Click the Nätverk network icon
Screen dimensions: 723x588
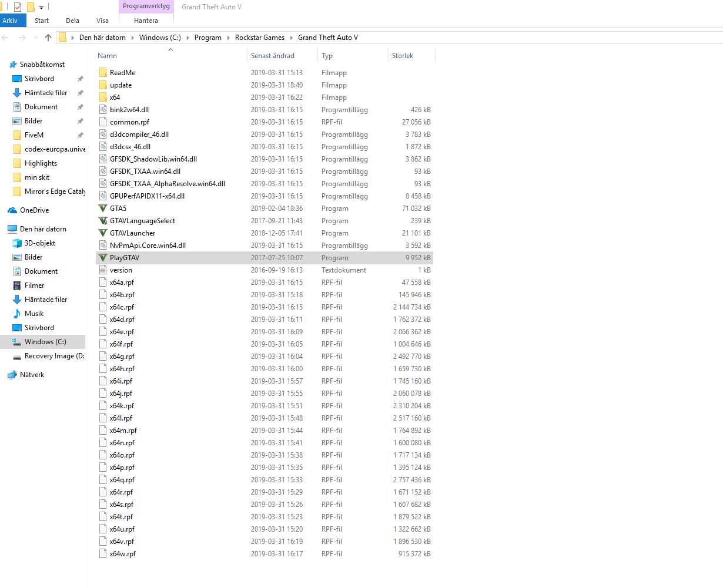tap(12, 375)
